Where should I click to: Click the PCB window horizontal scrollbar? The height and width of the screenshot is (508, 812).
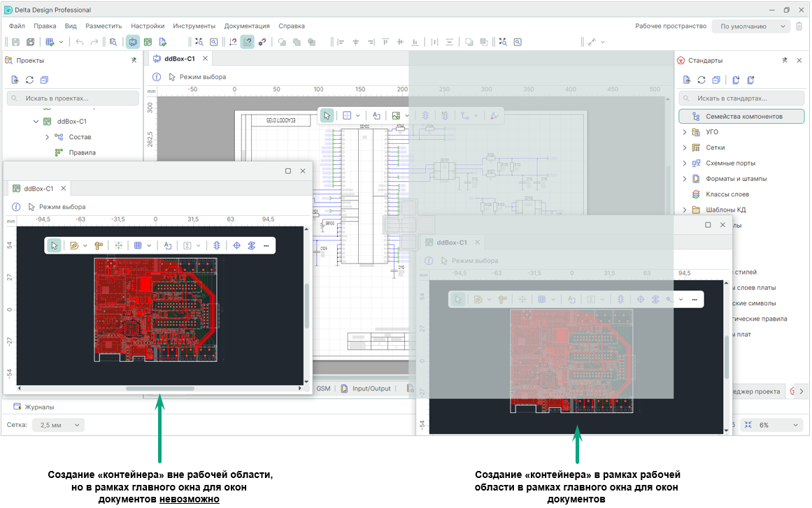coord(160,388)
